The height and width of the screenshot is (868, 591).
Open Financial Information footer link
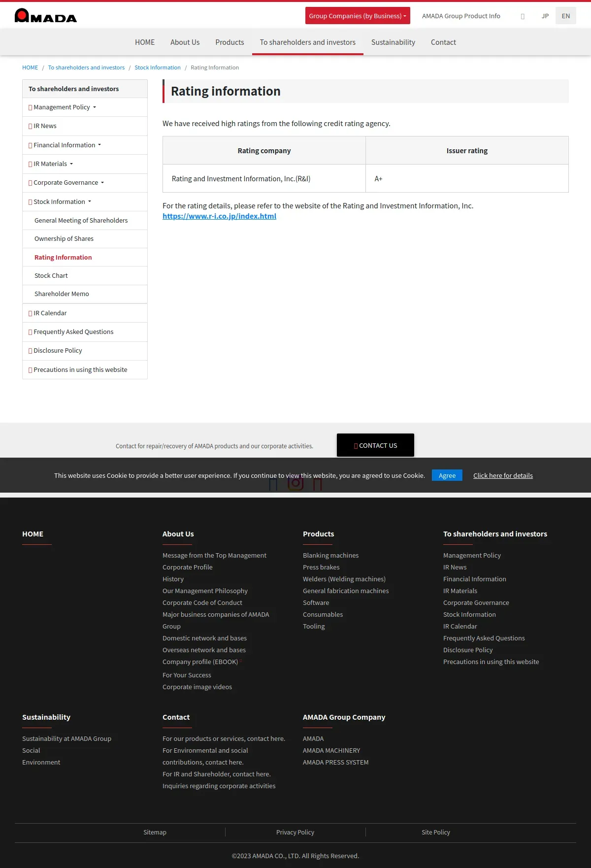pyautogui.click(x=475, y=579)
